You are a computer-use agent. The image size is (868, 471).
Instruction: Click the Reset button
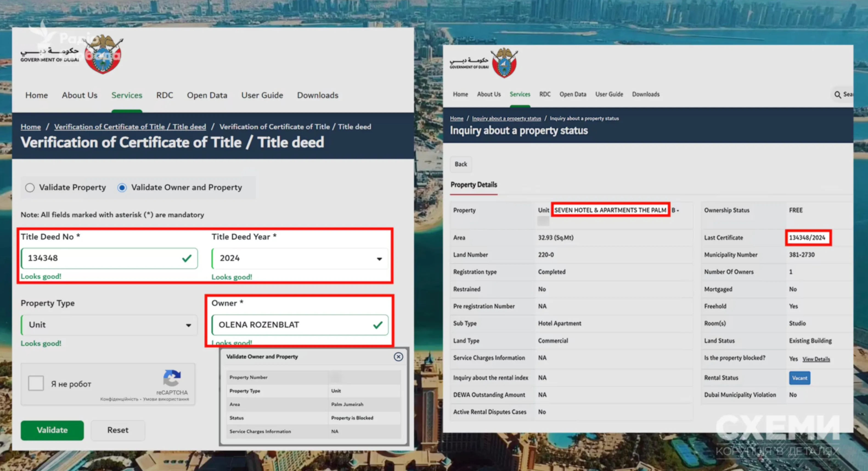coord(118,430)
